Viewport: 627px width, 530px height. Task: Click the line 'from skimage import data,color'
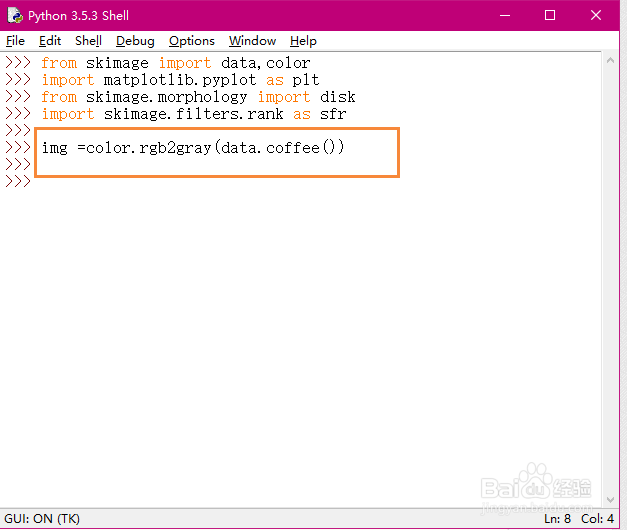tap(176, 63)
